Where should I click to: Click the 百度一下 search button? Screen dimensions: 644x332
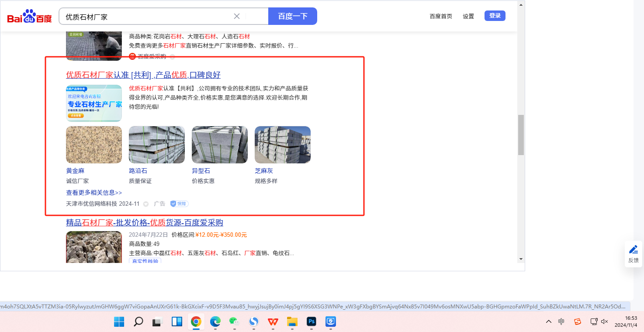pyautogui.click(x=293, y=16)
